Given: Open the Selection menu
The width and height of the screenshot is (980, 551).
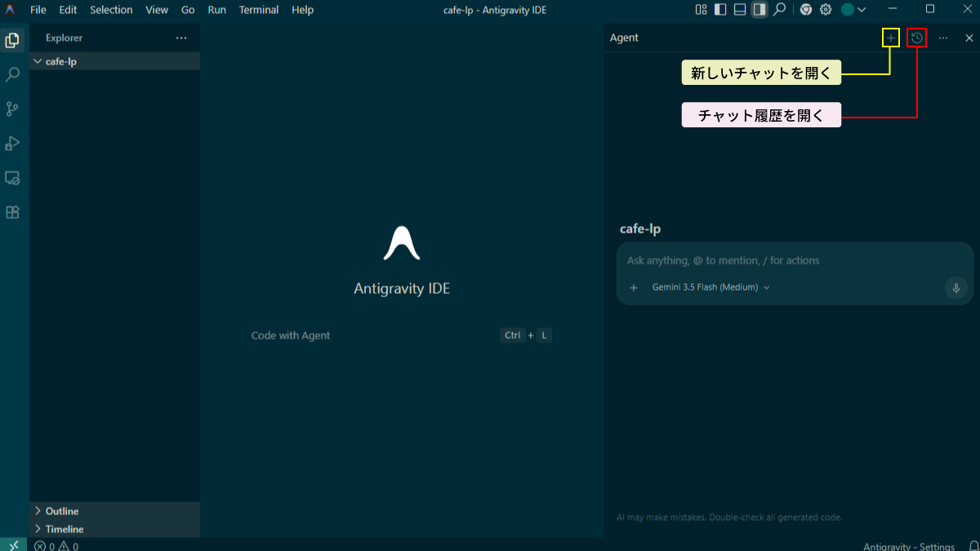Looking at the screenshot, I should coord(111,10).
